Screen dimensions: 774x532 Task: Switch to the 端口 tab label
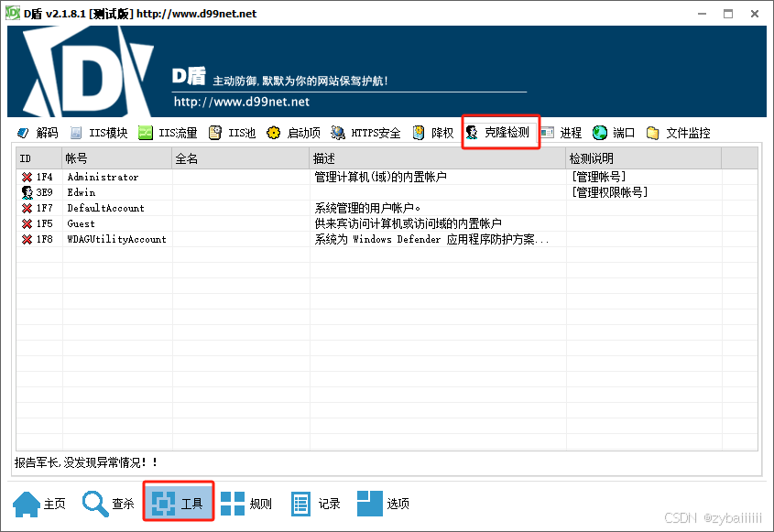pos(624,133)
